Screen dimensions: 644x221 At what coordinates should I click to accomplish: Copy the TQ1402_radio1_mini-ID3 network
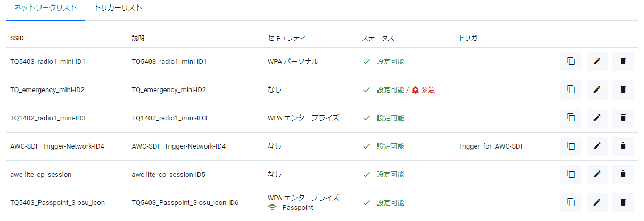pos(571,118)
